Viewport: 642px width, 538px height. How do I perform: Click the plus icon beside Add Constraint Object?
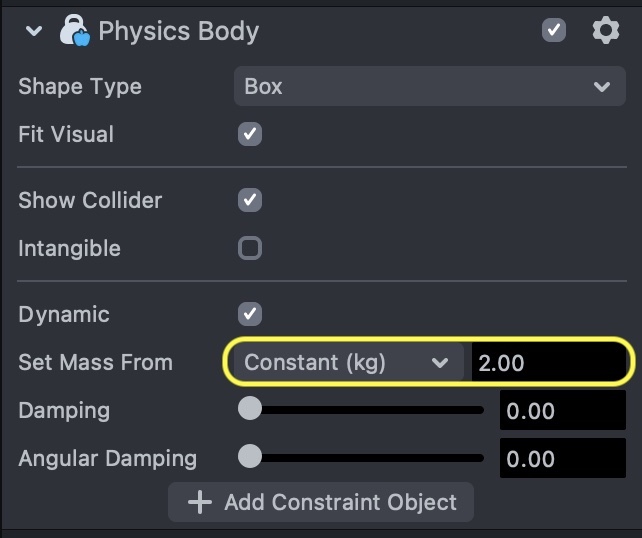[x=200, y=502]
